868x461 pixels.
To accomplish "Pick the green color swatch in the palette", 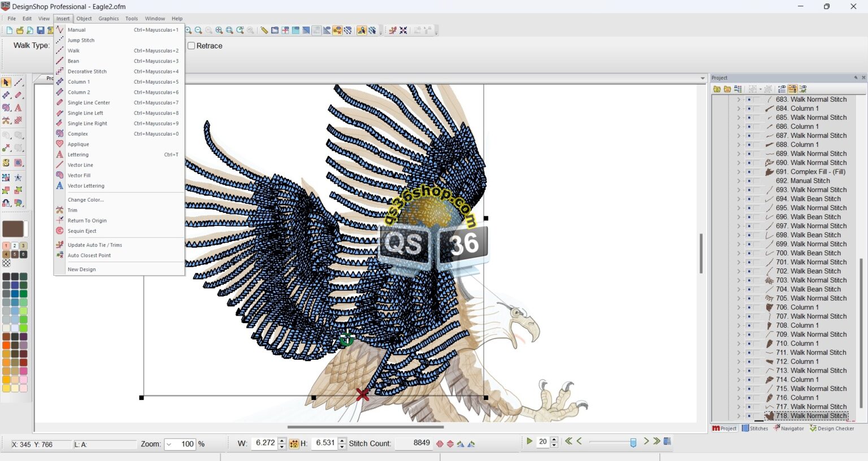I will (x=24, y=293).
